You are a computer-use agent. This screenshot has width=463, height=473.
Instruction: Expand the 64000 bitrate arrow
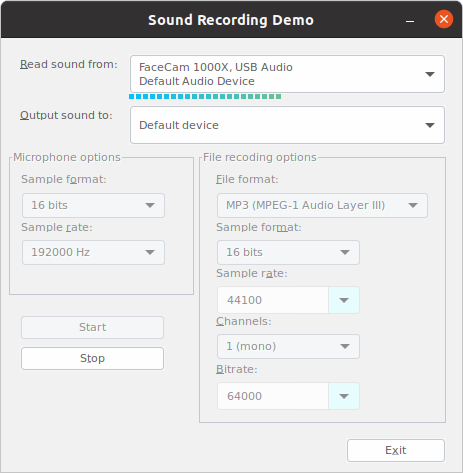click(x=344, y=396)
